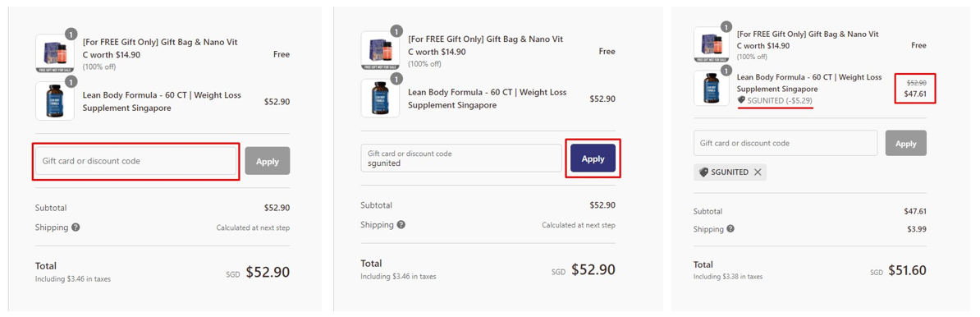Screen dimensions: 980x317
Task: Click the shipping help icon in first panel
Action: (76, 227)
